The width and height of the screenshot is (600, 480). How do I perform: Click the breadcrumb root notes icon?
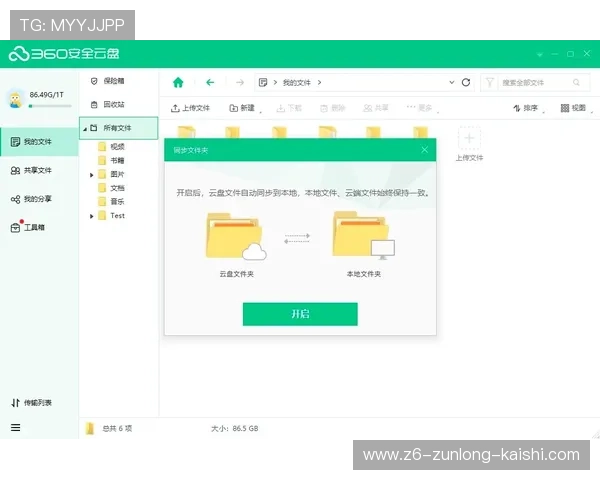click(x=263, y=82)
